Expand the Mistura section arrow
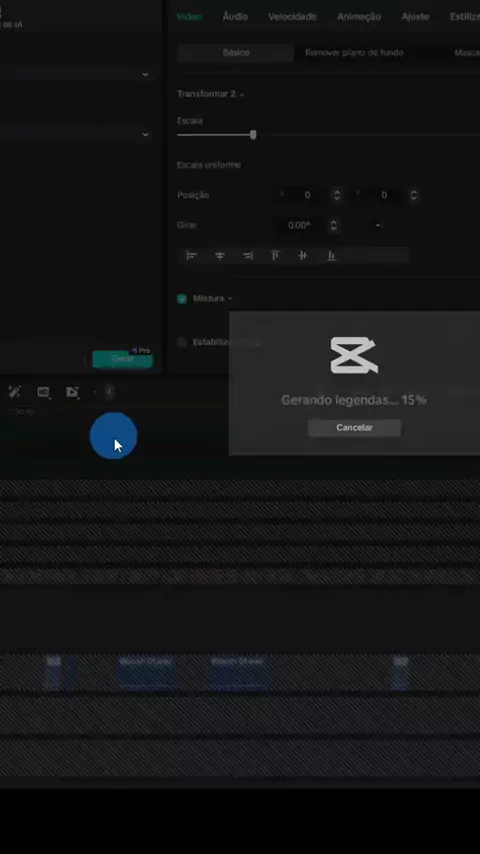This screenshot has height=854, width=480. click(x=230, y=299)
